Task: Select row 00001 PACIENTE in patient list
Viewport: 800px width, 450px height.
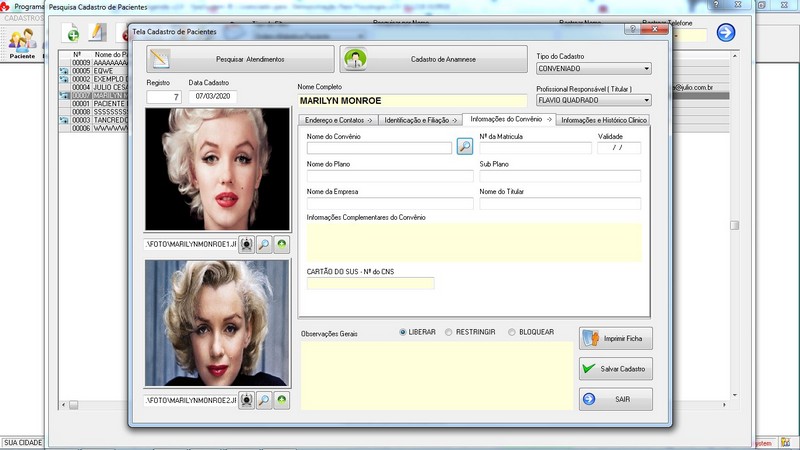Action: coord(93,104)
